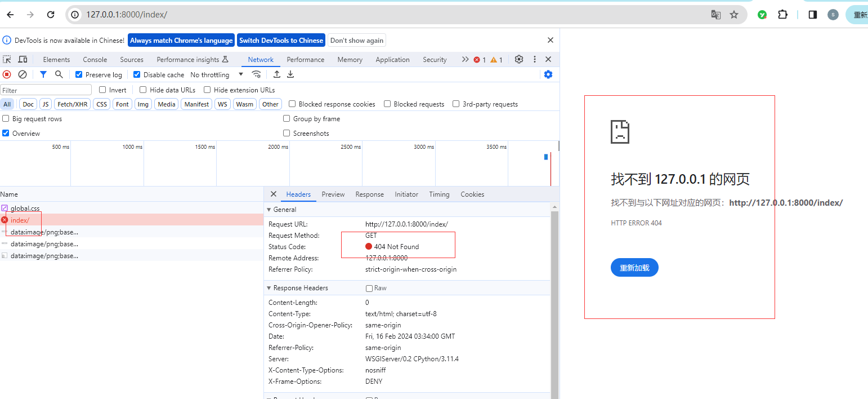Bookmark this page with the star
The height and width of the screenshot is (399, 868).
pyautogui.click(x=734, y=15)
